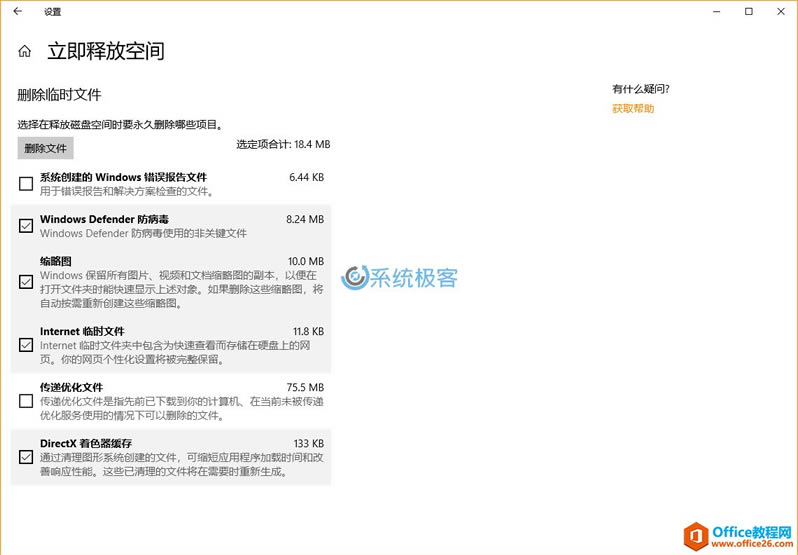Check the 传递优化文件 checkbox

click(26, 401)
